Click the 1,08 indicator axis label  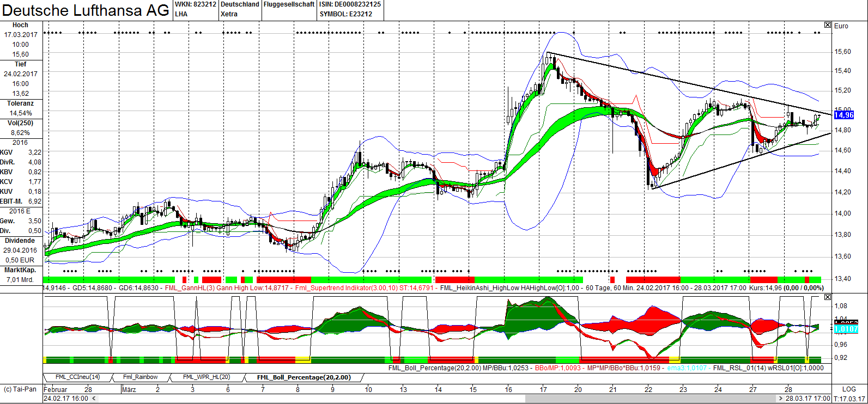841,306
